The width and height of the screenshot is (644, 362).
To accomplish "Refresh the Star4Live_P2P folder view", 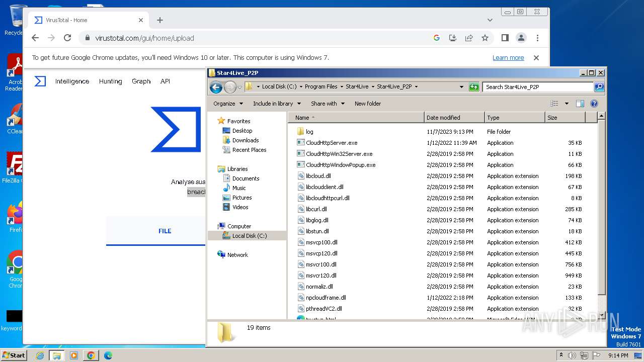I will (473, 87).
